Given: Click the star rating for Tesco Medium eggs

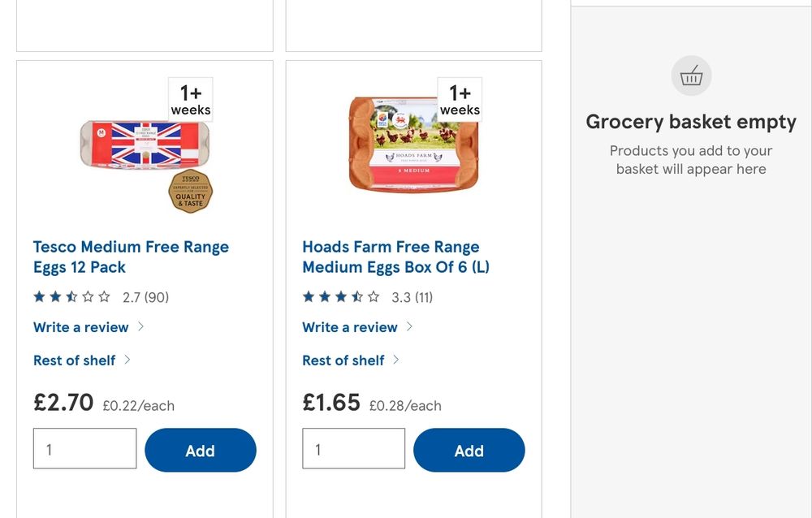Looking at the screenshot, I should [x=72, y=297].
